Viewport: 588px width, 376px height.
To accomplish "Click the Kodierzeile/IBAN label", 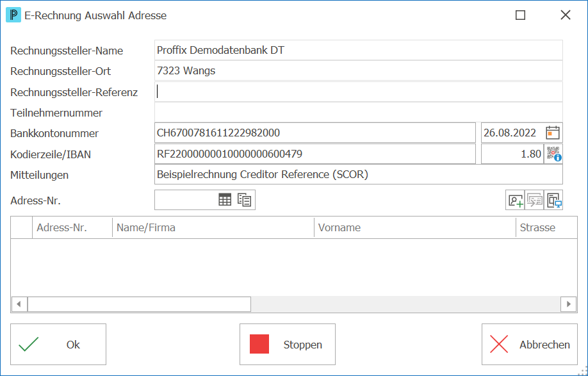I will tap(51, 154).
